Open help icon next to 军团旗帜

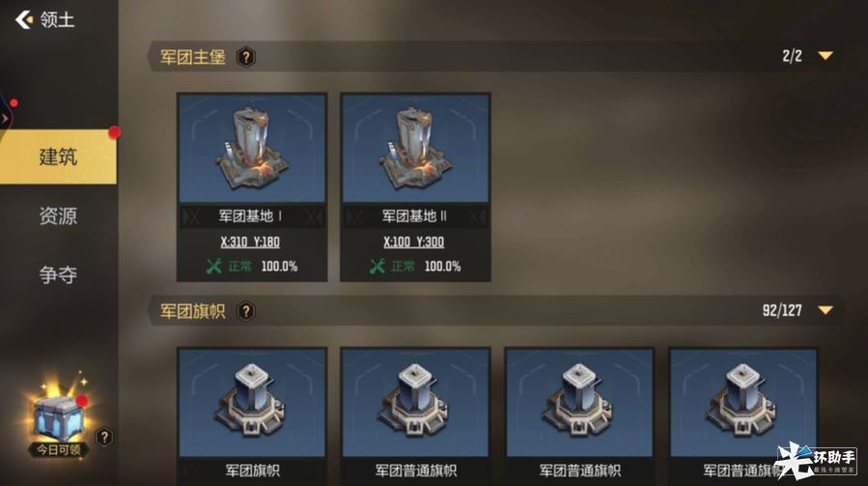(246, 311)
